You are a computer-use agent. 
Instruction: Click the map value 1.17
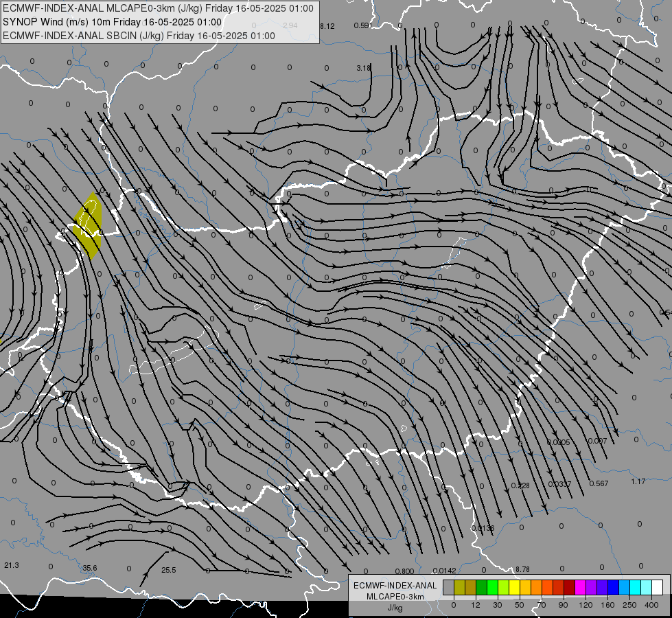[638, 481]
